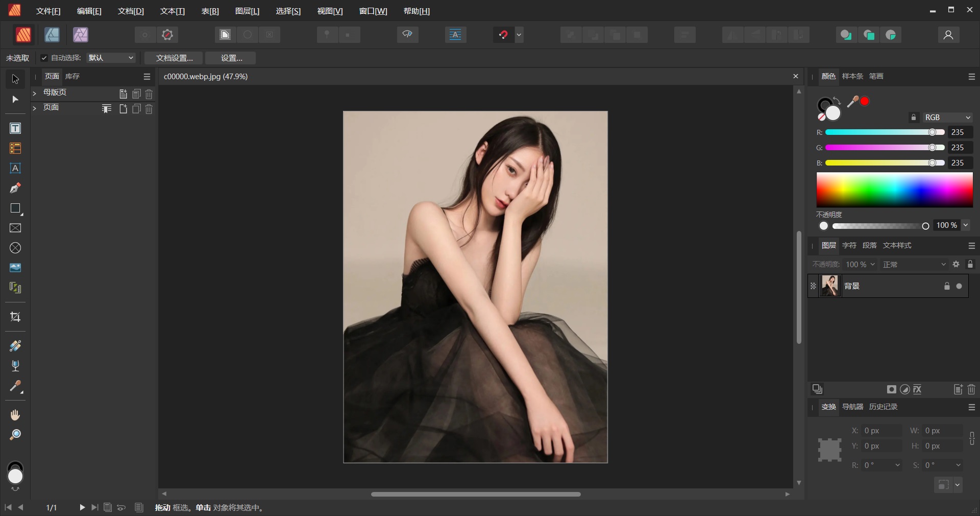
Task: Open the 文件 menu
Action: [48, 11]
